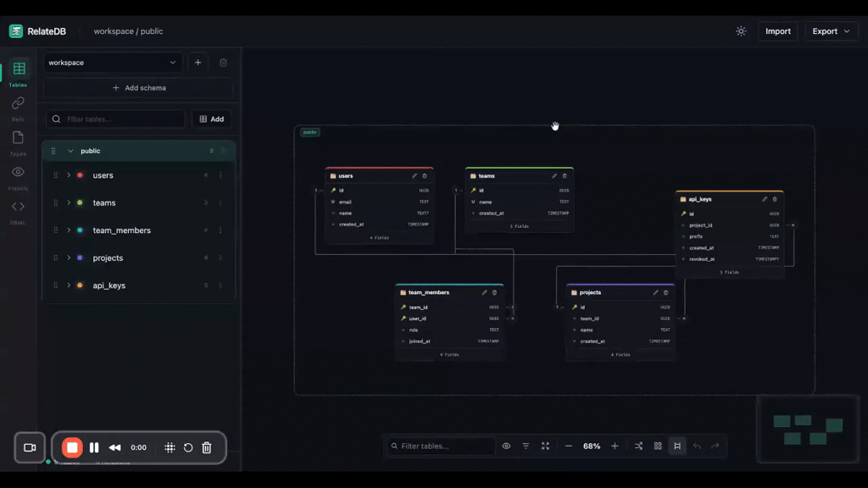Expand the teams table in sidebar
The image size is (868, 488).
coord(69,203)
